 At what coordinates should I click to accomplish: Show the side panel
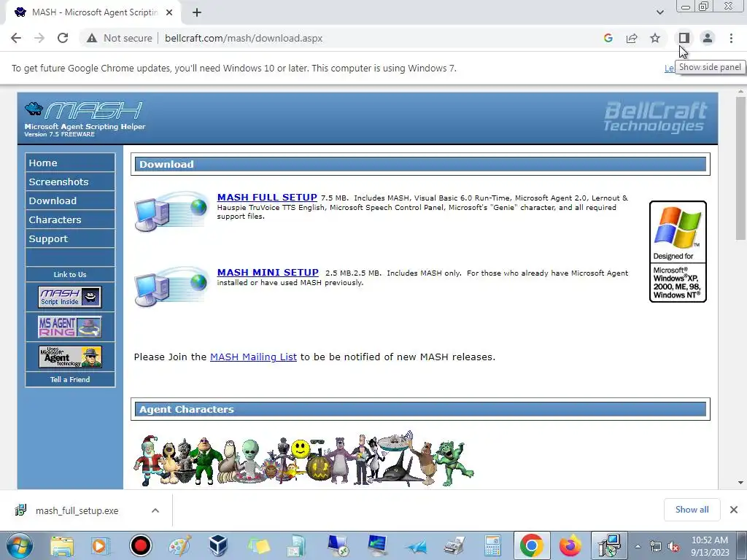(684, 38)
